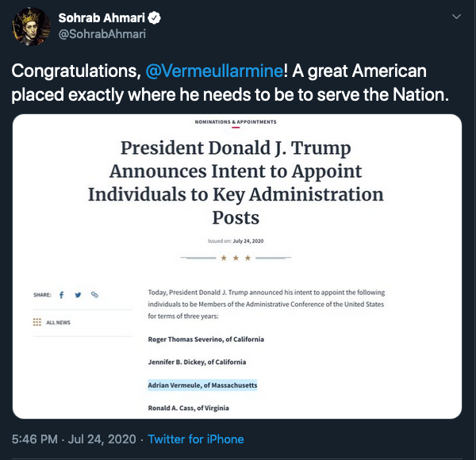476x460 pixels.
Task: Click the Twitter bird share icon
Action: 78,294
